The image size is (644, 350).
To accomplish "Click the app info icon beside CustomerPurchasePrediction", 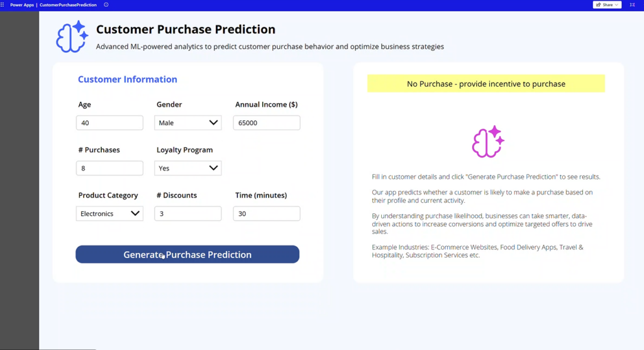I will pos(106,5).
